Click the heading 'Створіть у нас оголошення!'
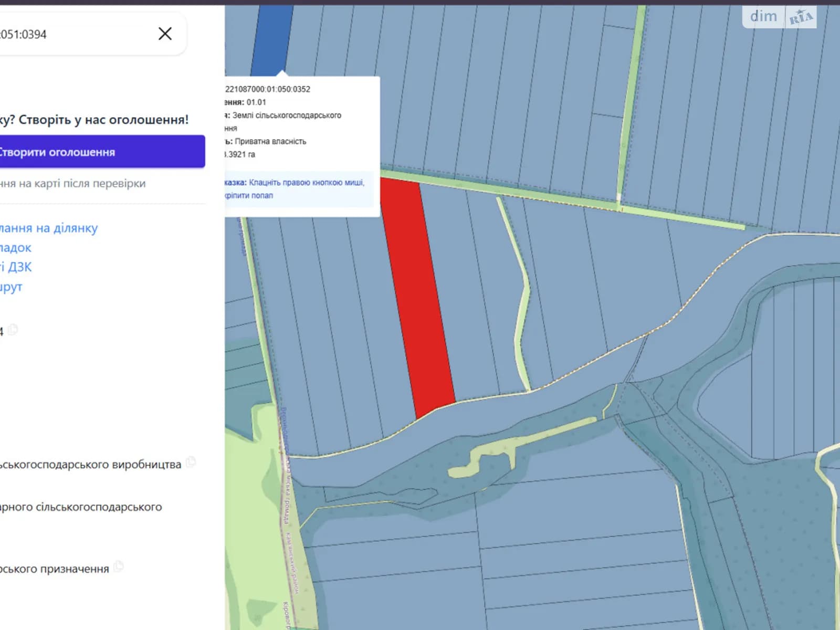Viewport: 840px width, 630px height. point(104,119)
